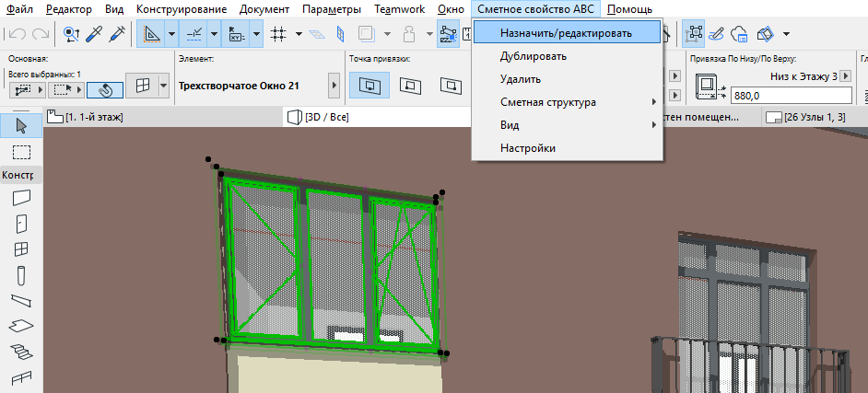Open the window settings dialog button

144,85
